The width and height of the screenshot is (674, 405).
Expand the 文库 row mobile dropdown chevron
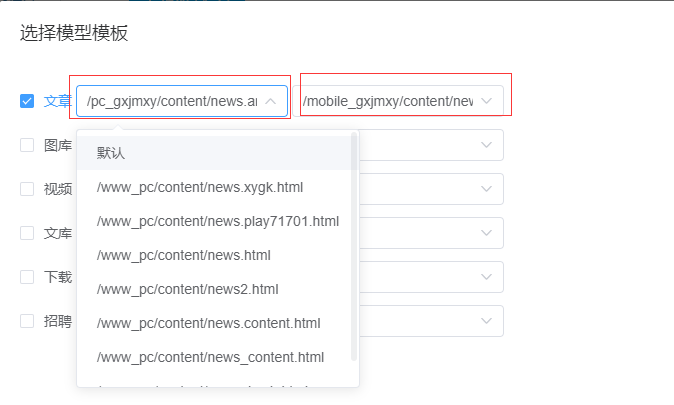click(487, 233)
